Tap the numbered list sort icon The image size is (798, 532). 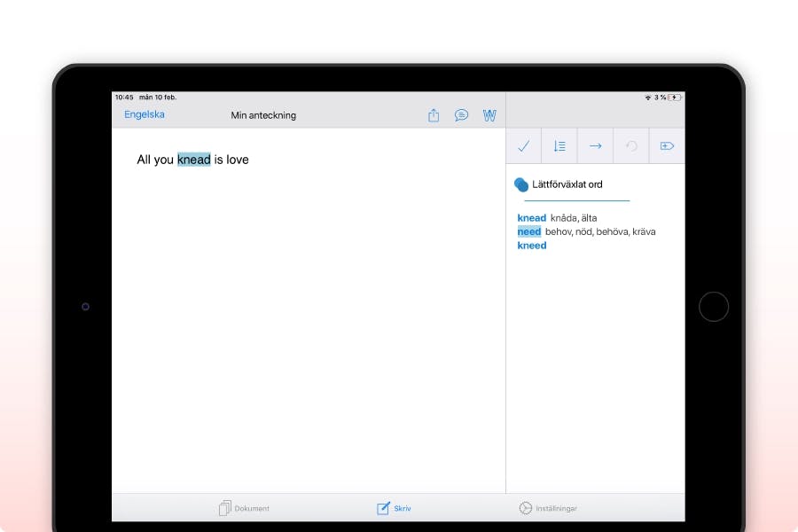tap(559, 146)
